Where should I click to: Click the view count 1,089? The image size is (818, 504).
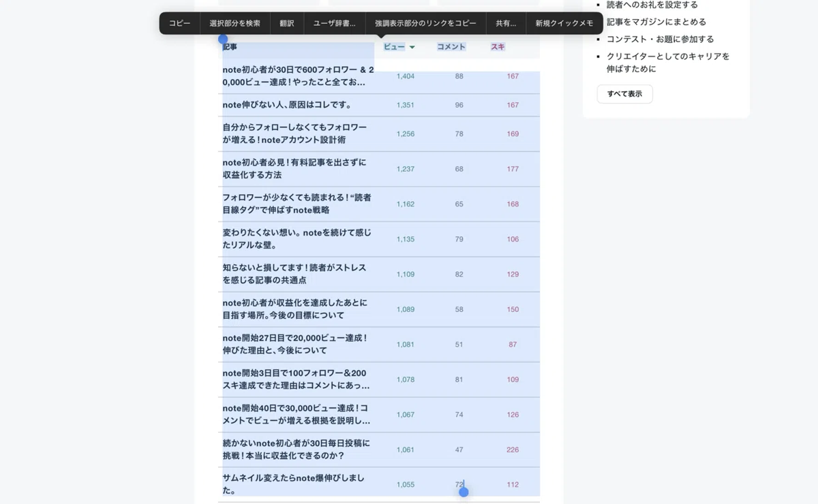406,309
